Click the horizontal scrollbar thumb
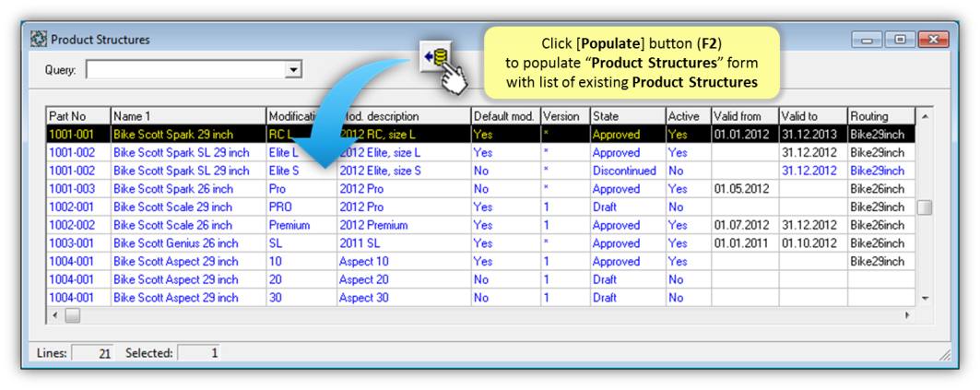This screenshot has height=390, width=980. coord(73,315)
